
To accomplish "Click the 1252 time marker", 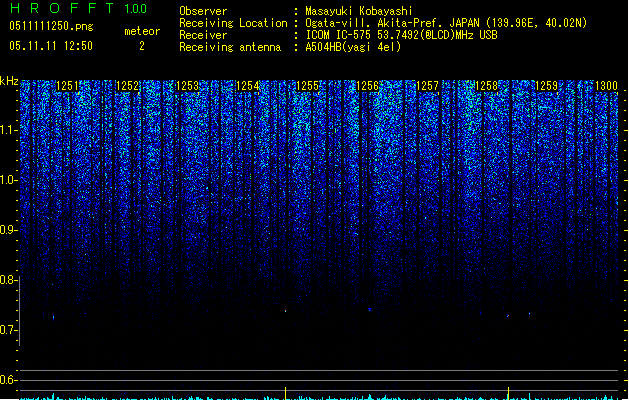I will [127, 86].
